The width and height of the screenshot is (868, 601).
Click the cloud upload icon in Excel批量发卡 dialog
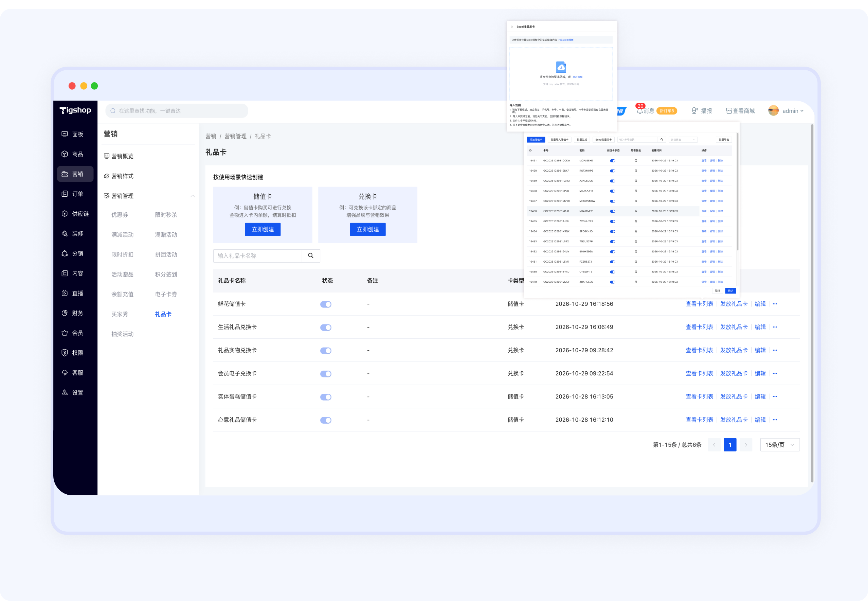click(561, 67)
